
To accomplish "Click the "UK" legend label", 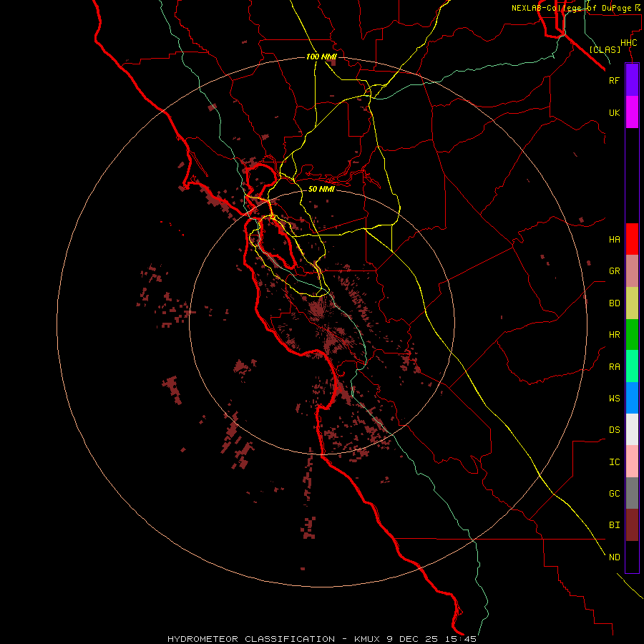I will (x=615, y=112).
